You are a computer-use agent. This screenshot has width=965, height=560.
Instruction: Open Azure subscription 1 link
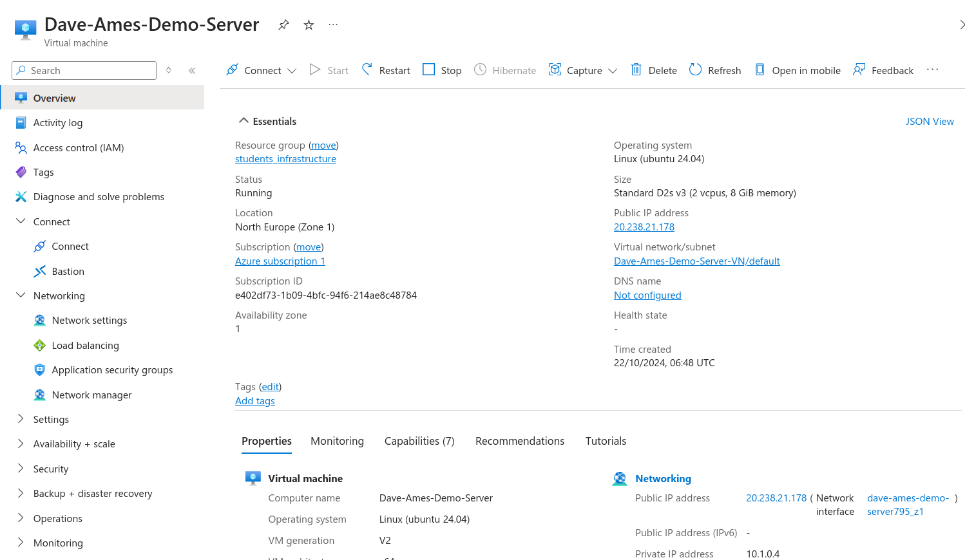280,261
